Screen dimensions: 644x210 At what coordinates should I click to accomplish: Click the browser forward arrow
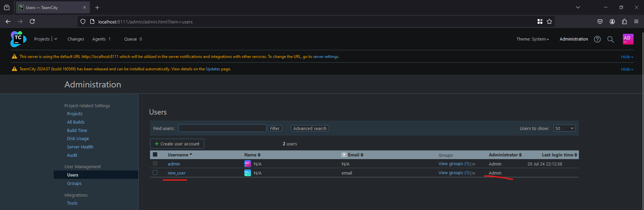20,21
